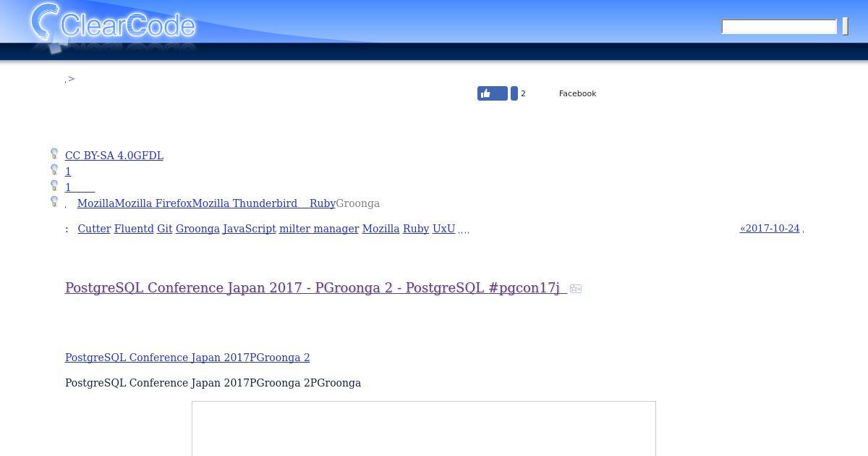Select the Groonga tag after Git
Viewport: 868px width, 456px height.
tap(197, 229)
